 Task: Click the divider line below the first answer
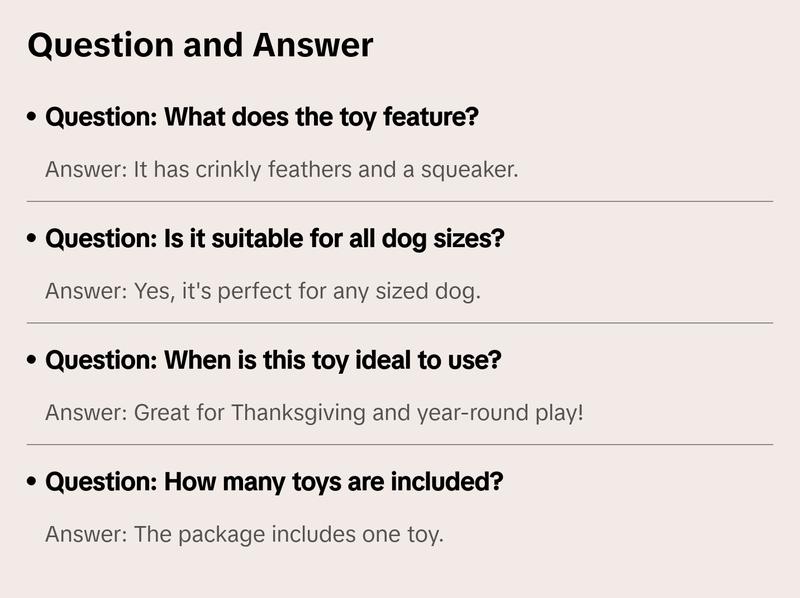[x=400, y=201]
